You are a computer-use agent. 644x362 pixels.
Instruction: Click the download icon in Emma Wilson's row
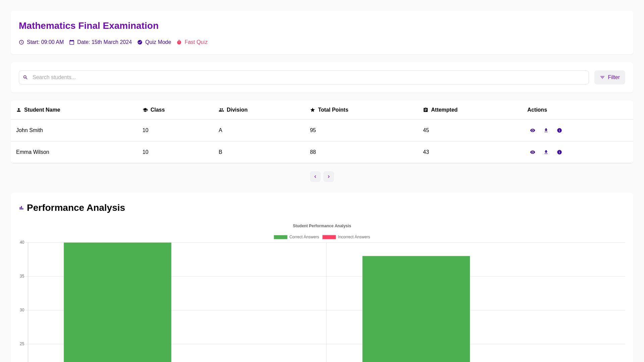click(546, 152)
